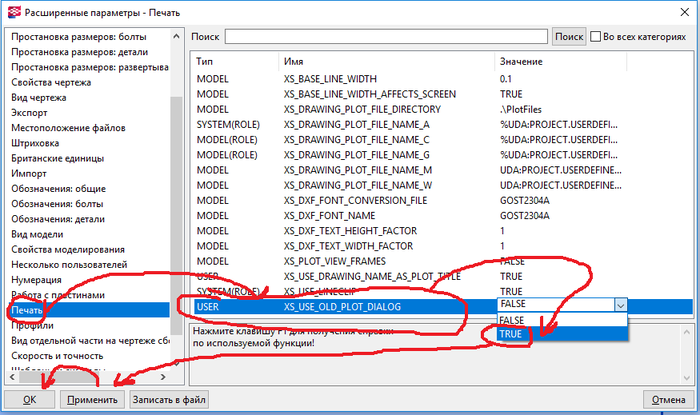
Task: Open the Экспорт category
Action: [x=29, y=112]
